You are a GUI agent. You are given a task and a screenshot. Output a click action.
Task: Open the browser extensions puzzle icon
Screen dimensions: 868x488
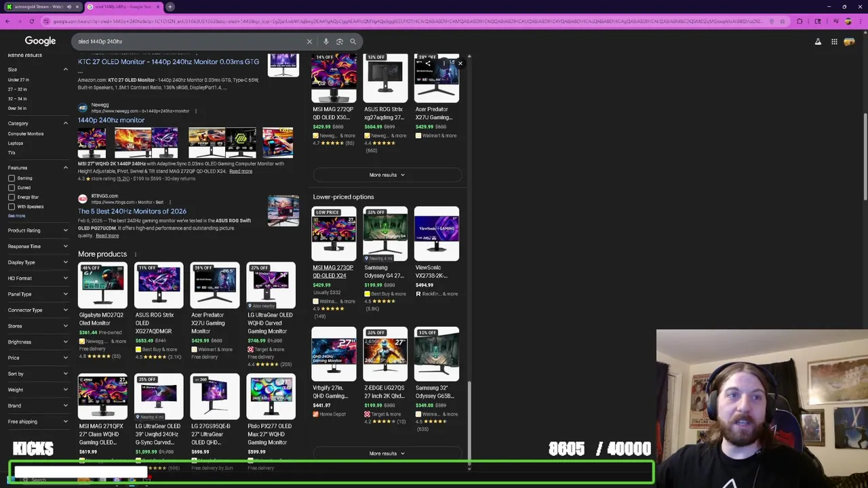click(x=800, y=21)
